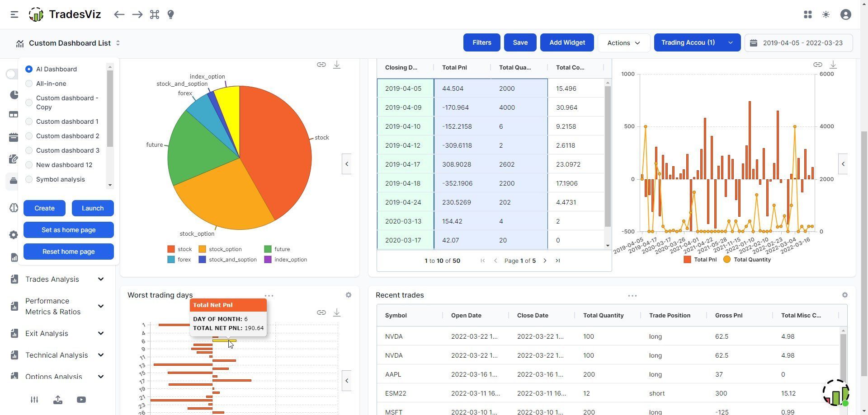Open the command shortcut icon
This screenshot has width=868, height=415.
tap(155, 14)
